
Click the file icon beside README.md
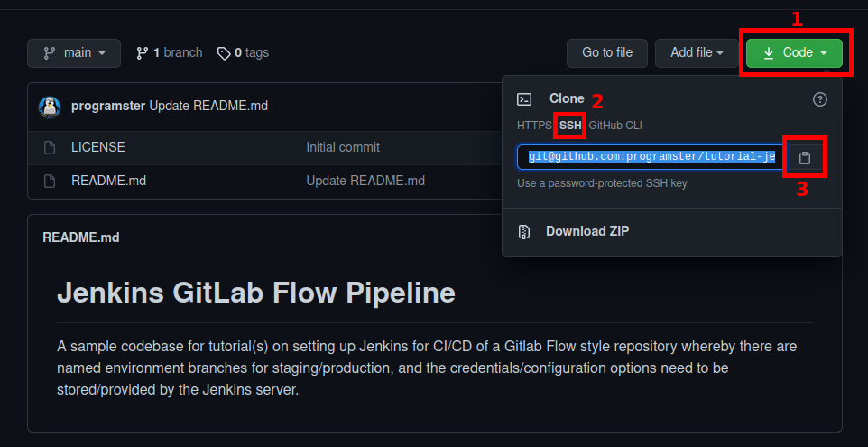[50, 182]
